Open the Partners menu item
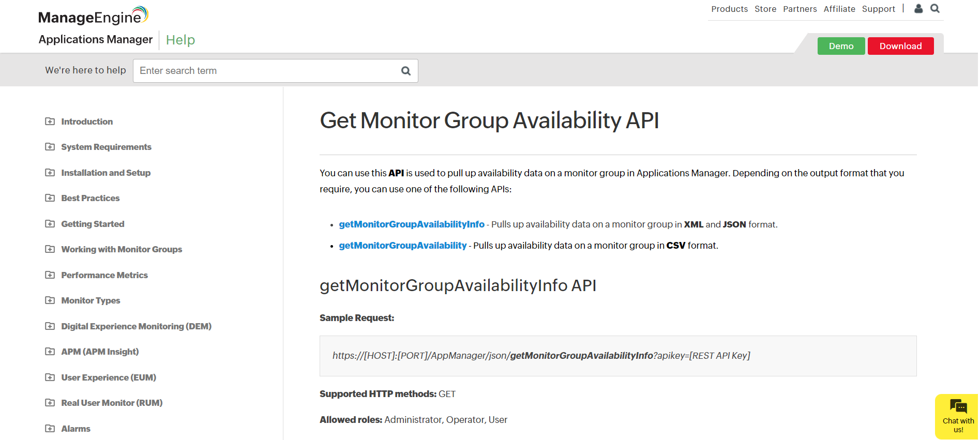This screenshot has width=980, height=440. [800, 9]
